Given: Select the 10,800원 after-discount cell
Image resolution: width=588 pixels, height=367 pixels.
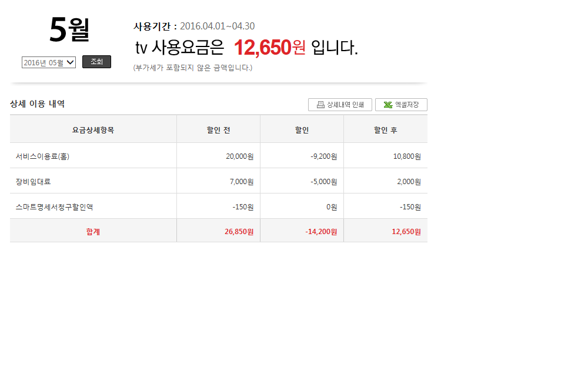Looking at the screenshot, I should pyautogui.click(x=407, y=156).
